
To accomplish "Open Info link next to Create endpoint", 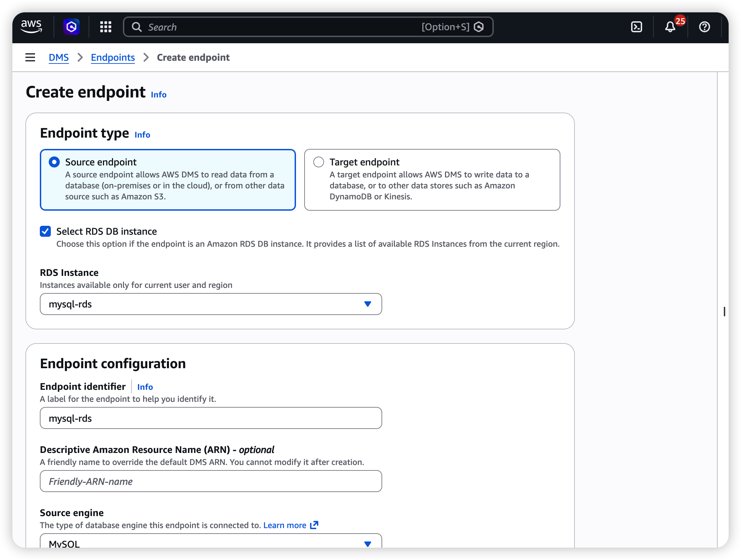I will click(159, 95).
